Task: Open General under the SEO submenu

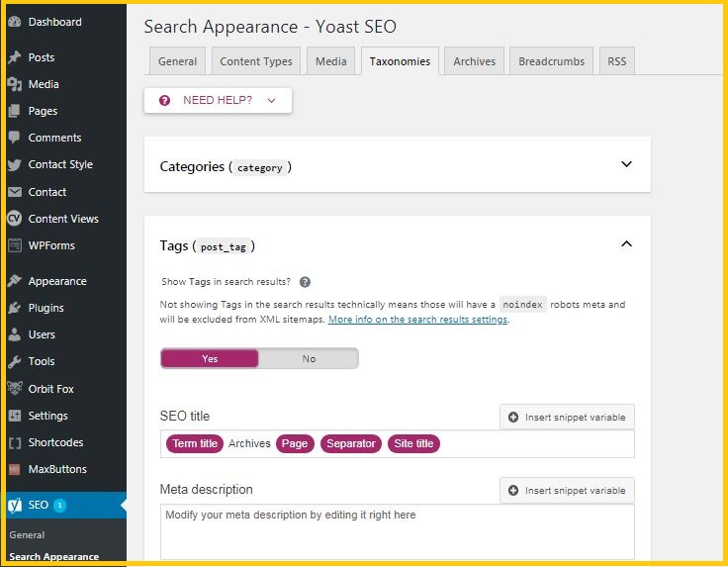Action: pos(27,535)
